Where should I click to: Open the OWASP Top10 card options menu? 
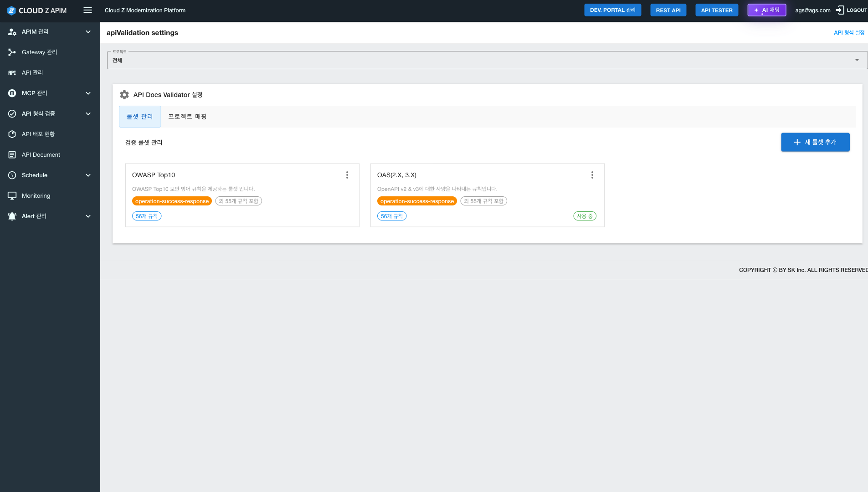(x=347, y=175)
